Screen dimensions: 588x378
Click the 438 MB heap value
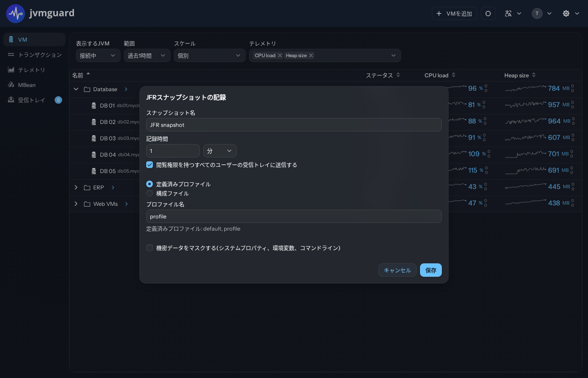pos(559,203)
